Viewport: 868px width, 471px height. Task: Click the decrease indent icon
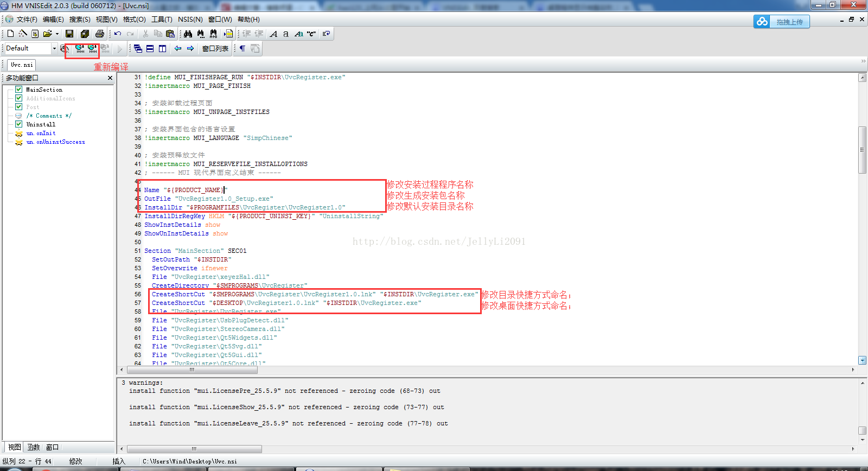(x=259, y=34)
